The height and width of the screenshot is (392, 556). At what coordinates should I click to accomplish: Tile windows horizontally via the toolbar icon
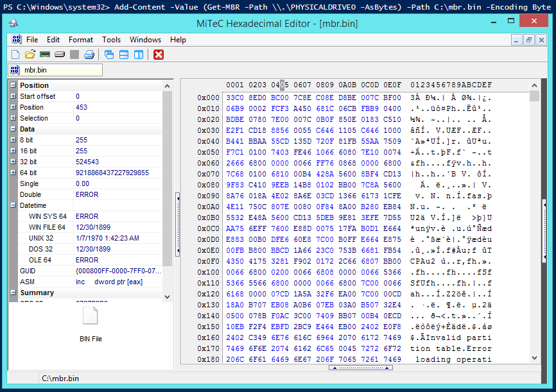pos(123,55)
